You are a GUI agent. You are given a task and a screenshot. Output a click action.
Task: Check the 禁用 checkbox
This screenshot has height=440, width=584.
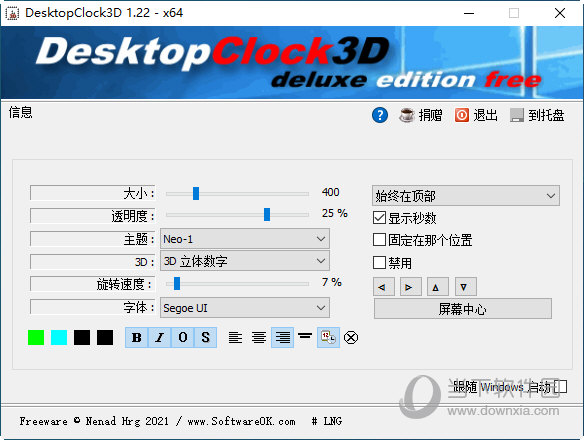[x=379, y=262]
